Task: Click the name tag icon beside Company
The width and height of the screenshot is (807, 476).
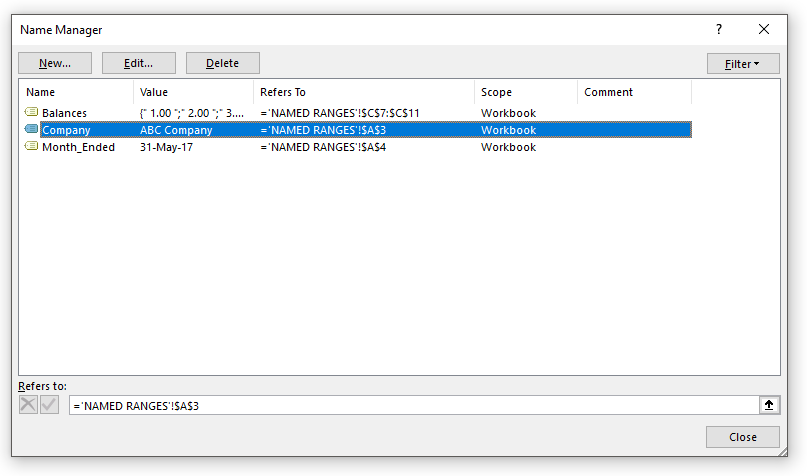Action: point(31,129)
